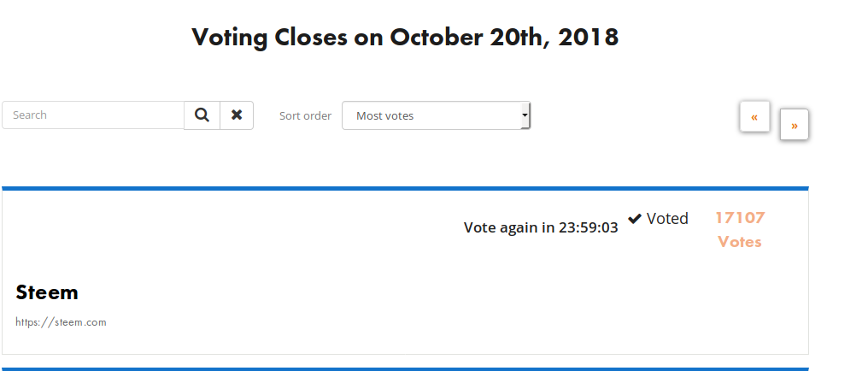The height and width of the screenshot is (371, 868).
Task: Clear the search with the X button
Action: [237, 115]
